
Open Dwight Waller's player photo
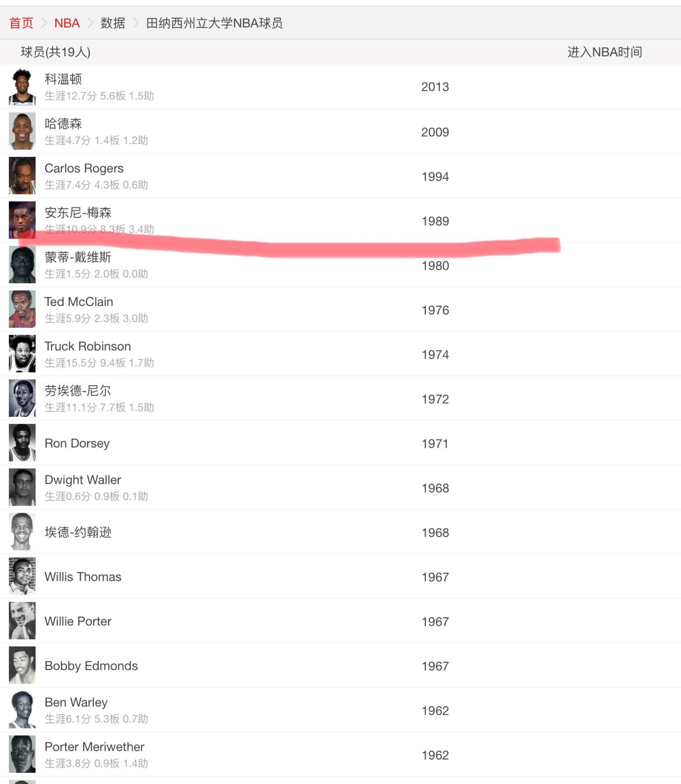22,487
